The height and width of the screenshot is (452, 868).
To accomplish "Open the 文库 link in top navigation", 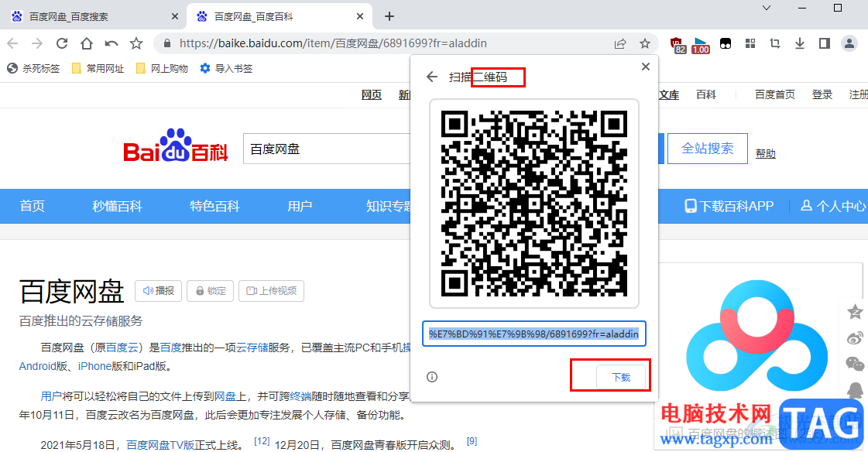I will pos(669,94).
